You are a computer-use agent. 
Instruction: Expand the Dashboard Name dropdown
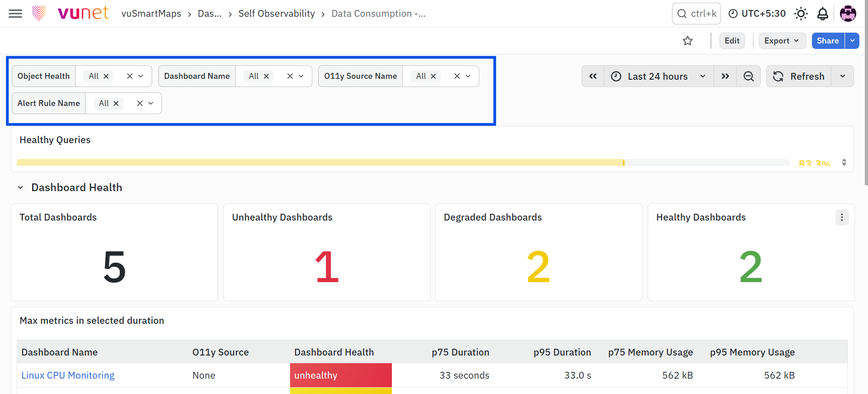(x=301, y=76)
